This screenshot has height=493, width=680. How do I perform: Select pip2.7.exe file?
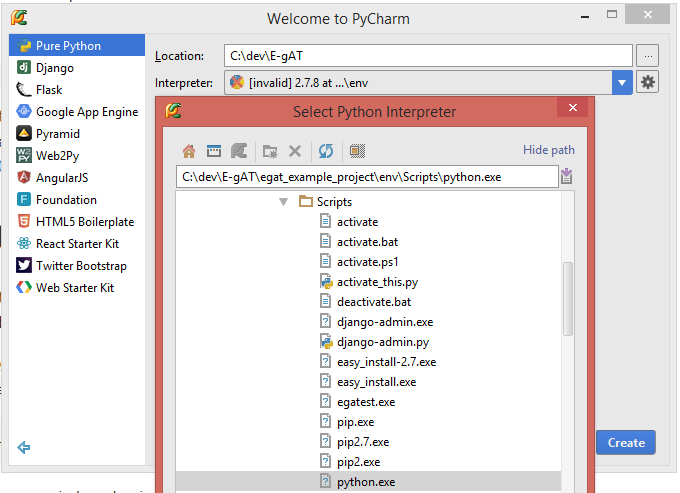pyautogui.click(x=363, y=441)
